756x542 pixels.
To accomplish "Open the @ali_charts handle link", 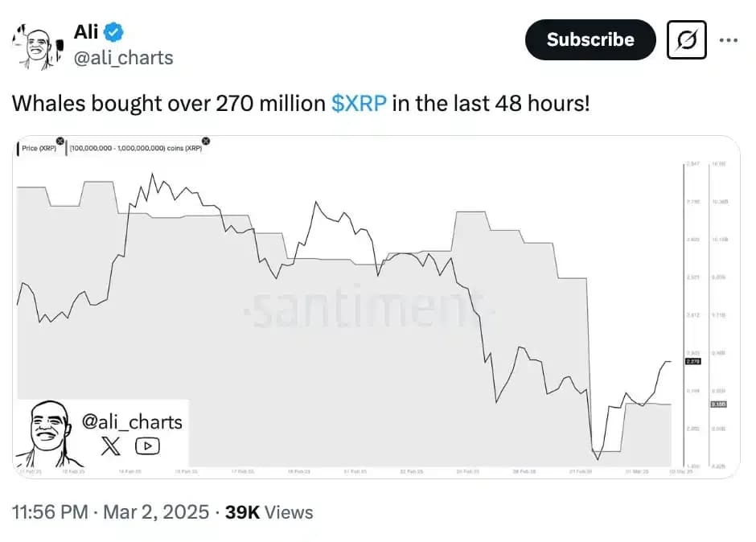I will click(x=124, y=58).
